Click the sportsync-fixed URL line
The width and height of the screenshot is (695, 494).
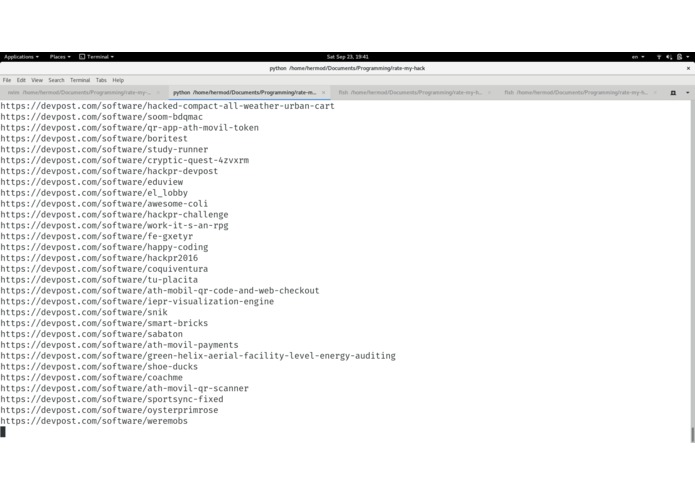click(x=112, y=399)
